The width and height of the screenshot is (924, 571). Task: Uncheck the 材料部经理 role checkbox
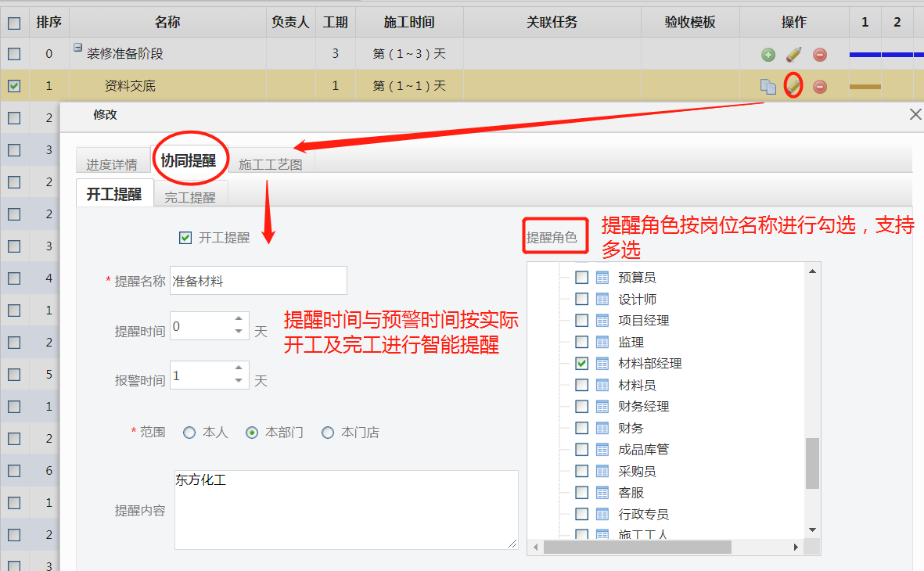pos(581,363)
